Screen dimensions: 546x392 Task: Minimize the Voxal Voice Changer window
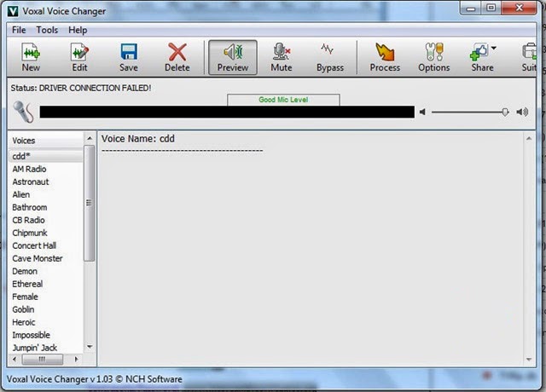pos(471,9)
